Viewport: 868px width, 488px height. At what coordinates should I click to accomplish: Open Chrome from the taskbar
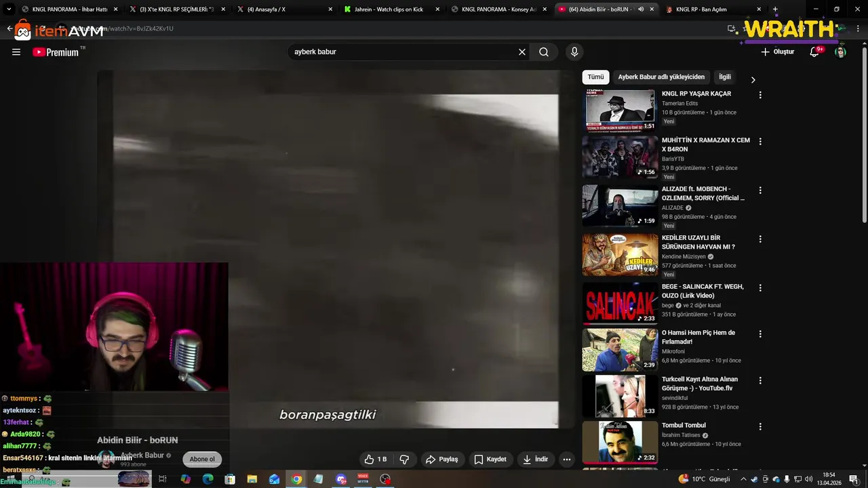(296, 479)
